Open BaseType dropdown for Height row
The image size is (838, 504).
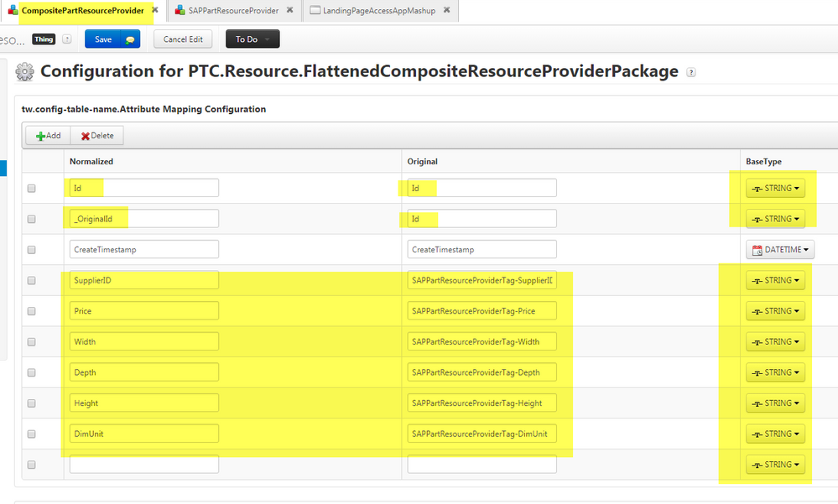point(775,403)
